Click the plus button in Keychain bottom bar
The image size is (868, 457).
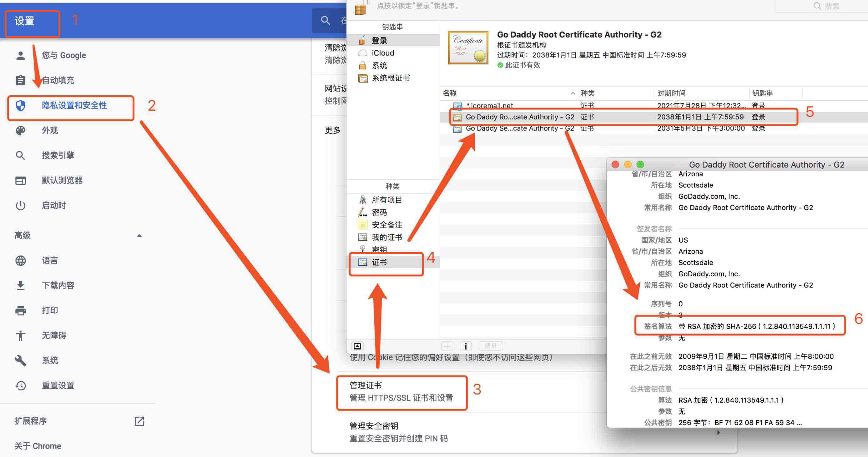pos(447,346)
